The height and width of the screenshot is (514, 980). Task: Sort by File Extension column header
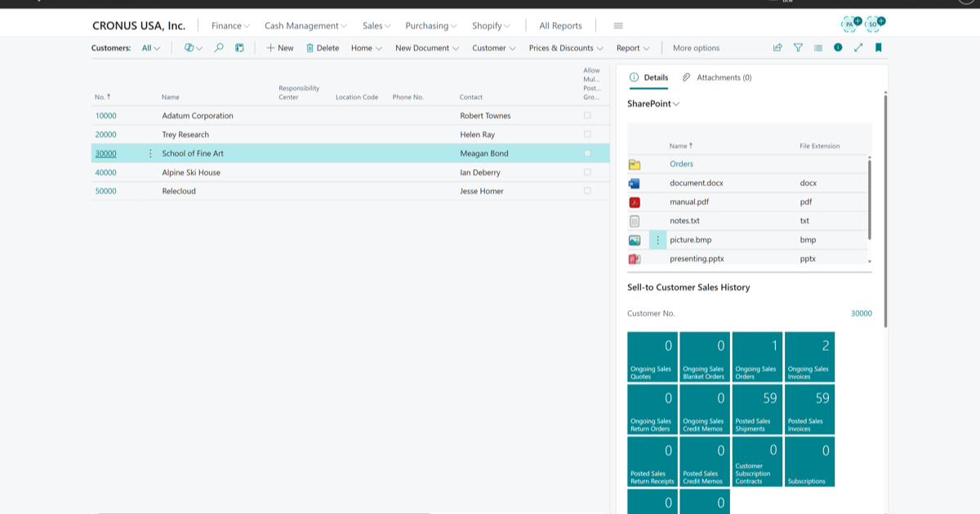[x=819, y=146]
